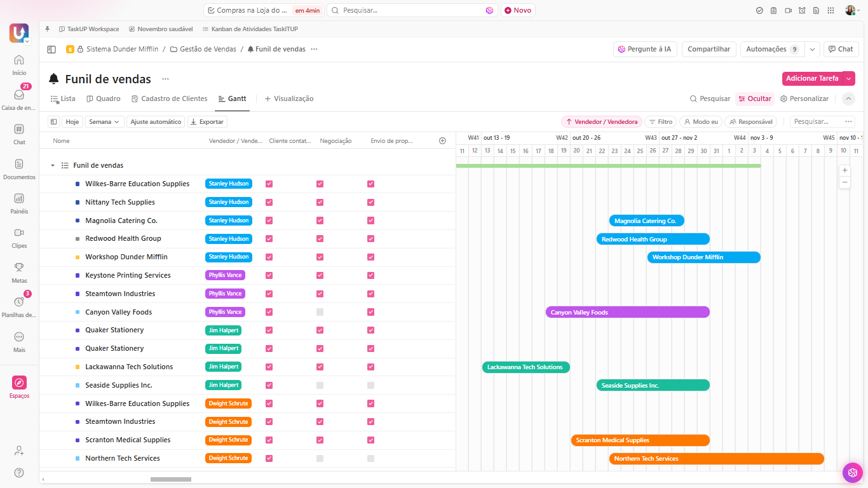Click the Exportar button

[x=207, y=121]
